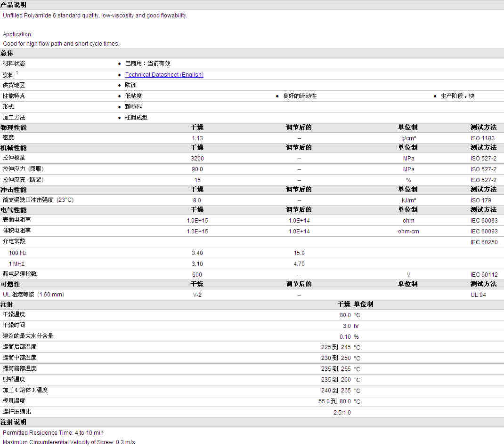
Task: Select the IEC 60250 test method entry
Action: coord(484,242)
